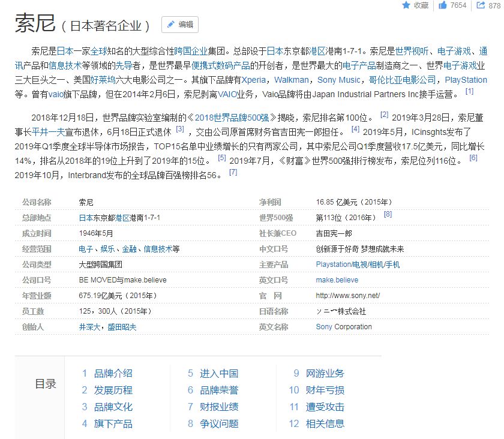
Task: Open the PlayStation link in intro
Action: click(466, 80)
